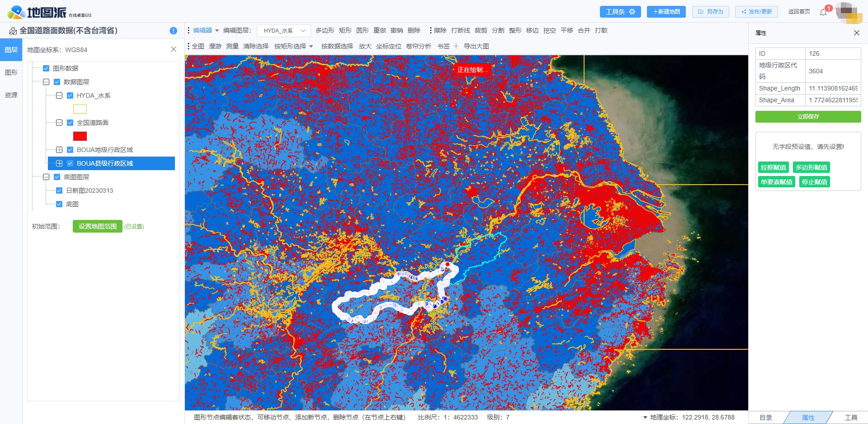Uncheck the HYDA_水系 layer checkbox
The image size is (868, 424).
pos(70,95)
